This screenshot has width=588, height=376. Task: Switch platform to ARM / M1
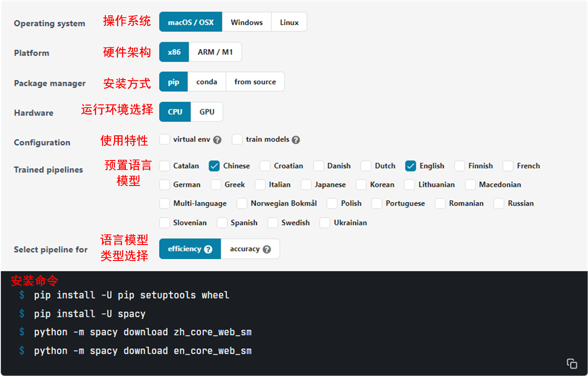click(x=215, y=52)
